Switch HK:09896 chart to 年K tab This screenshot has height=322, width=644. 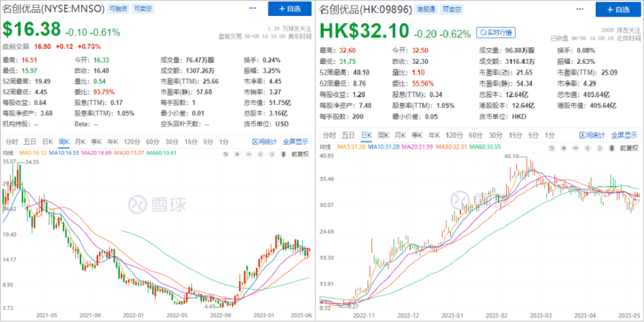[433, 135]
